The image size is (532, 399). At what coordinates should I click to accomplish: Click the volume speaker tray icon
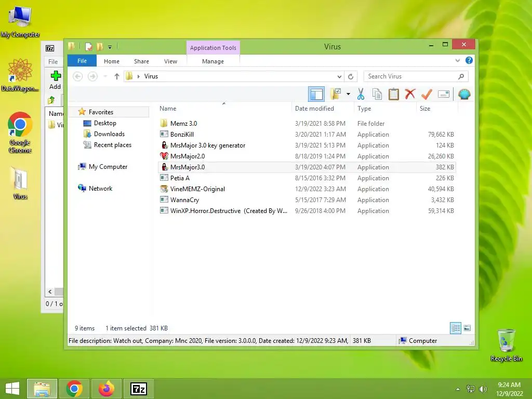pos(483,389)
